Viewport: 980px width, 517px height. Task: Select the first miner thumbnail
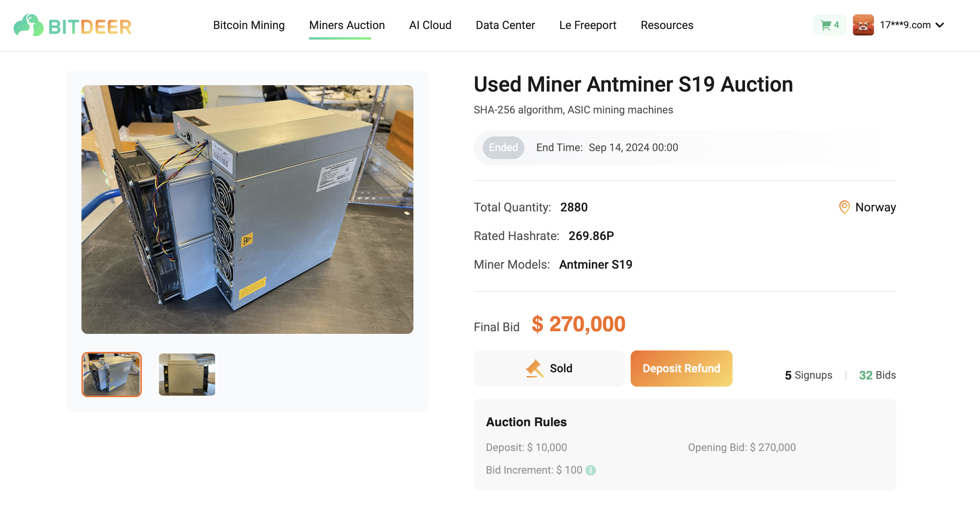tap(112, 375)
